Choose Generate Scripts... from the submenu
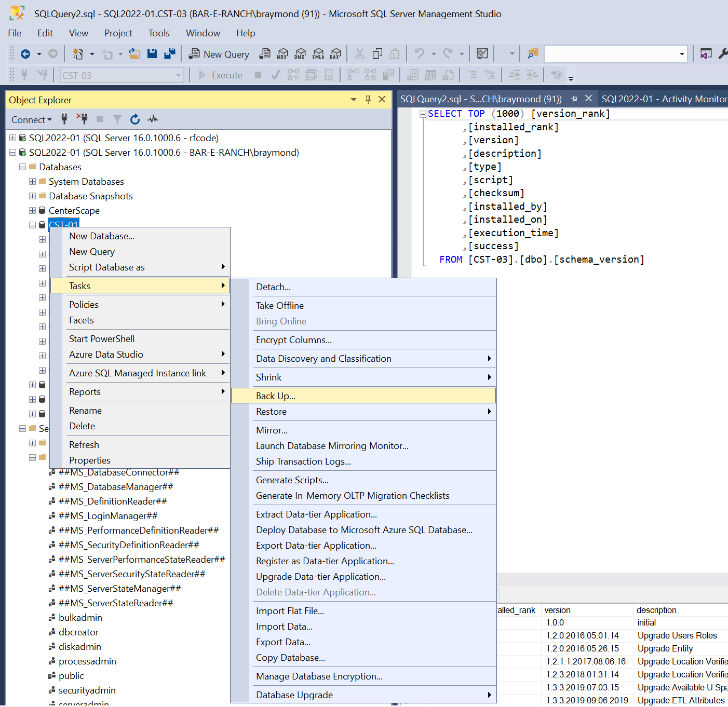Screen dimensions: 728x707 pos(292,480)
